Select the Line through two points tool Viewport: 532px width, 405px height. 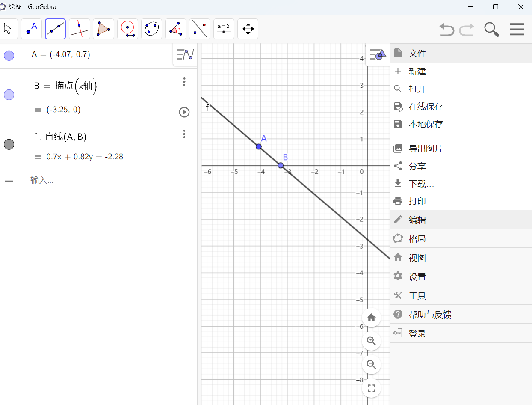56,29
